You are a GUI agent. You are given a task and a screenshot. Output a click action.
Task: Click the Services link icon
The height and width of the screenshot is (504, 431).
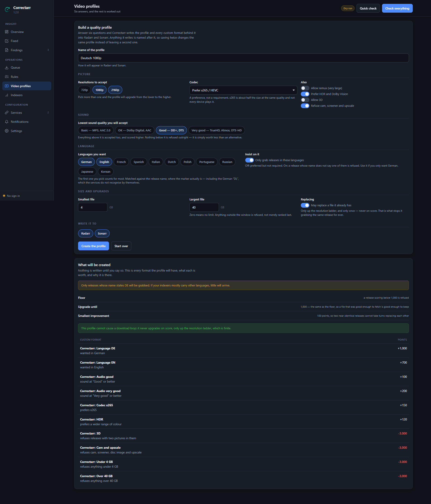tap(7, 113)
